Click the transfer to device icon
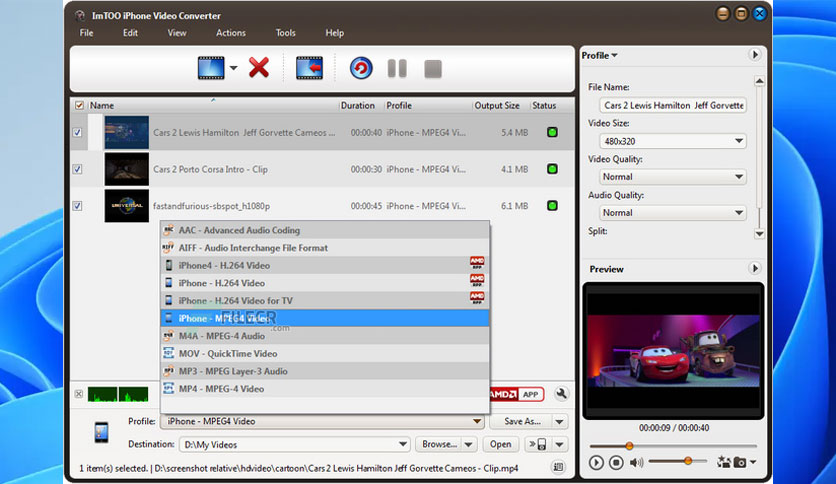 tap(537, 444)
